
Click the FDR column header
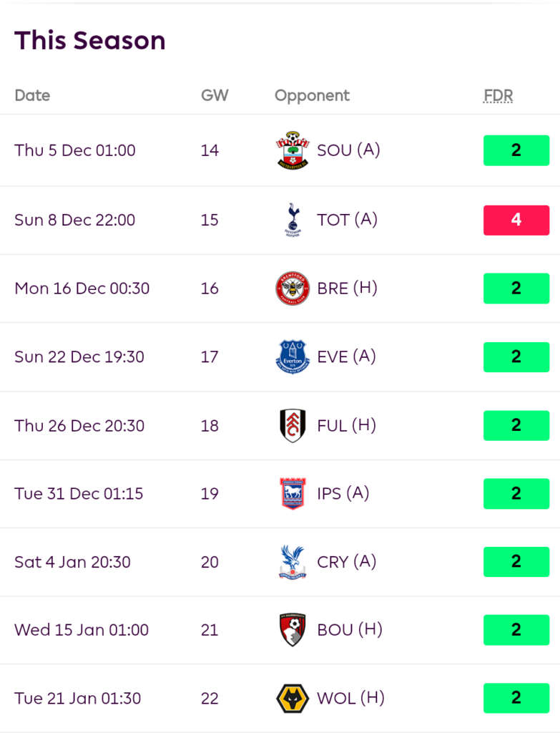tap(498, 95)
